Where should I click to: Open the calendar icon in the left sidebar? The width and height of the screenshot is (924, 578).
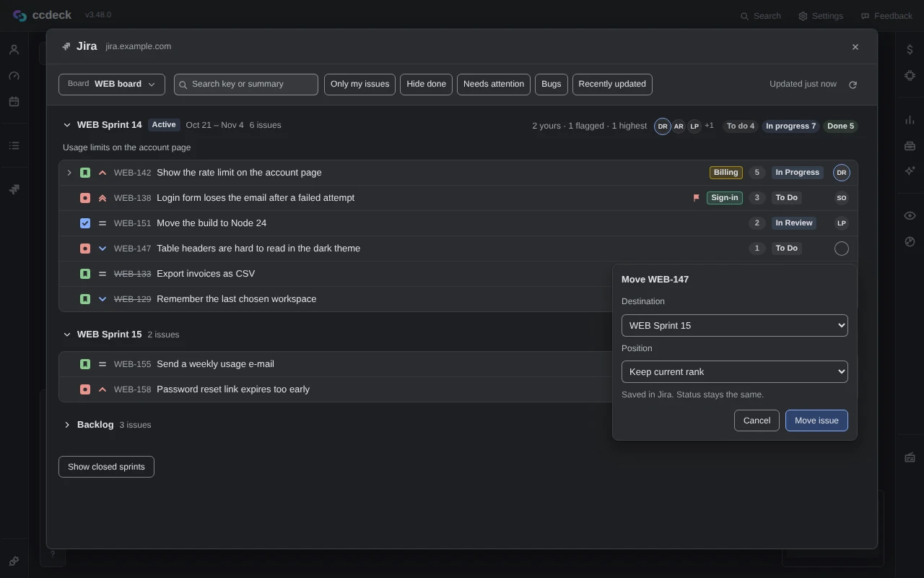(14, 102)
